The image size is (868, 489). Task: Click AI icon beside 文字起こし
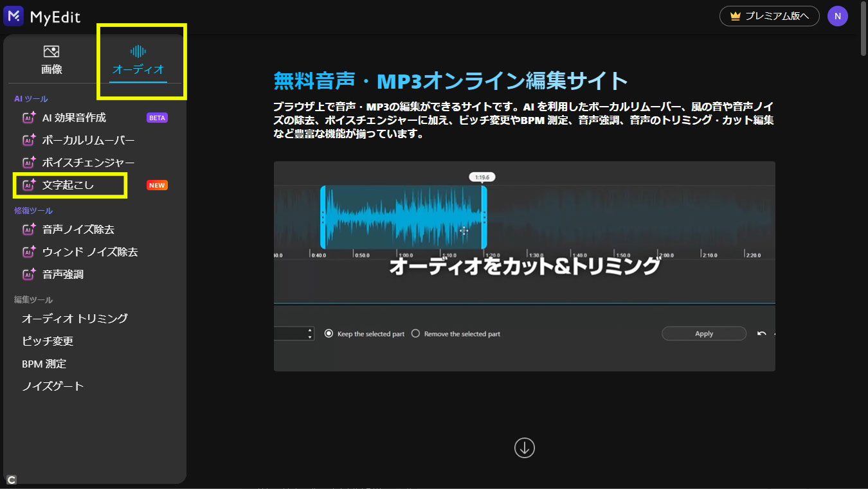tap(29, 185)
